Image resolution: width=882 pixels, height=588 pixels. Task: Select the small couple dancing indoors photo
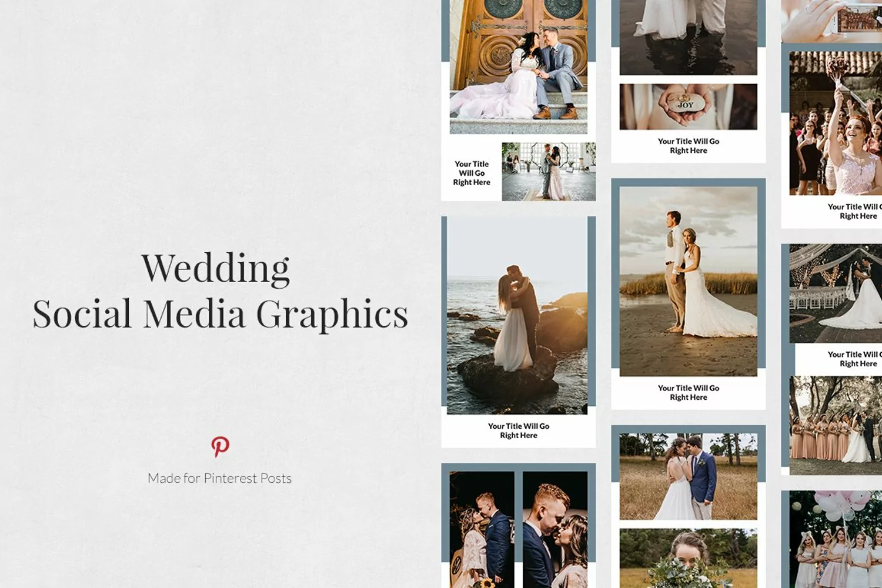548,171
